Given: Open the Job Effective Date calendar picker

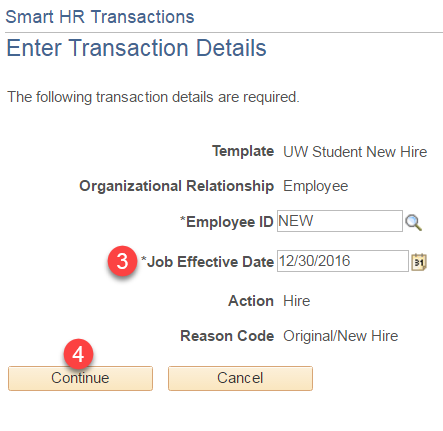Looking at the screenshot, I should (419, 262).
